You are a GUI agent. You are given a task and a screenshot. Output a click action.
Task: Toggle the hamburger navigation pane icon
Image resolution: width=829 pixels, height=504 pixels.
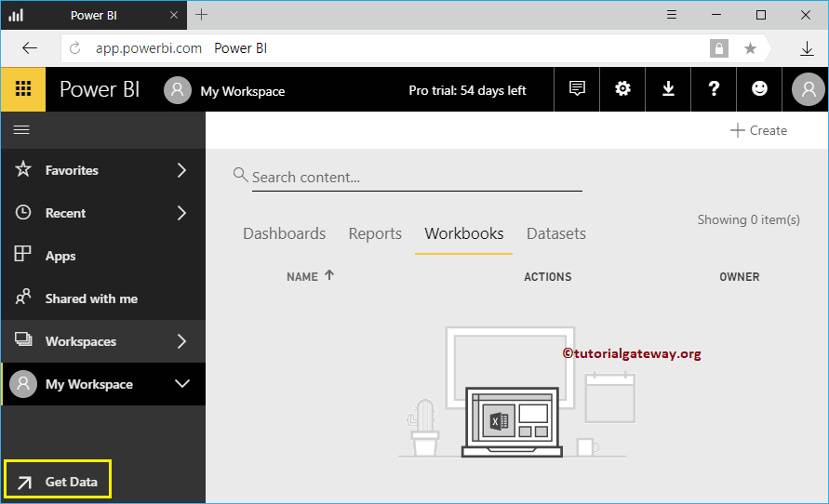(x=21, y=130)
